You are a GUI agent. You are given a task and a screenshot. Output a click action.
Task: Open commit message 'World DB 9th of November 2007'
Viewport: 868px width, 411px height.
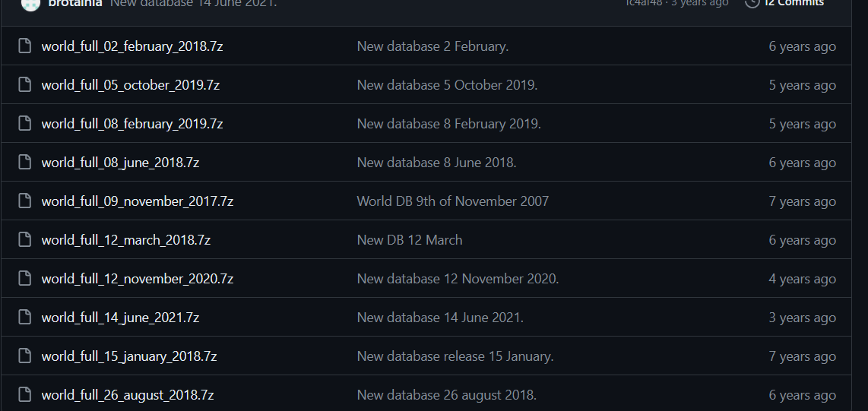tap(453, 201)
